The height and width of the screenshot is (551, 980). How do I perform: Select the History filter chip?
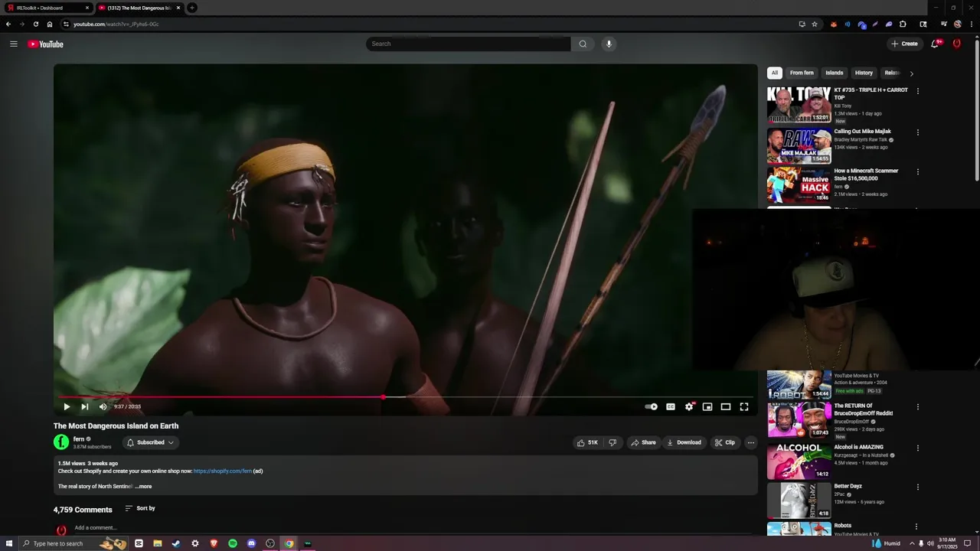pos(864,73)
